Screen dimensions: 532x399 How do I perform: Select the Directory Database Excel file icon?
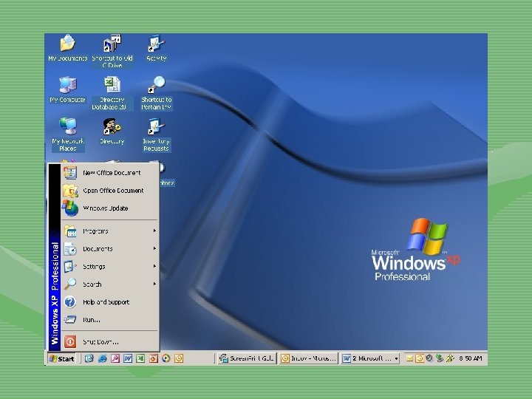(x=112, y=93)
